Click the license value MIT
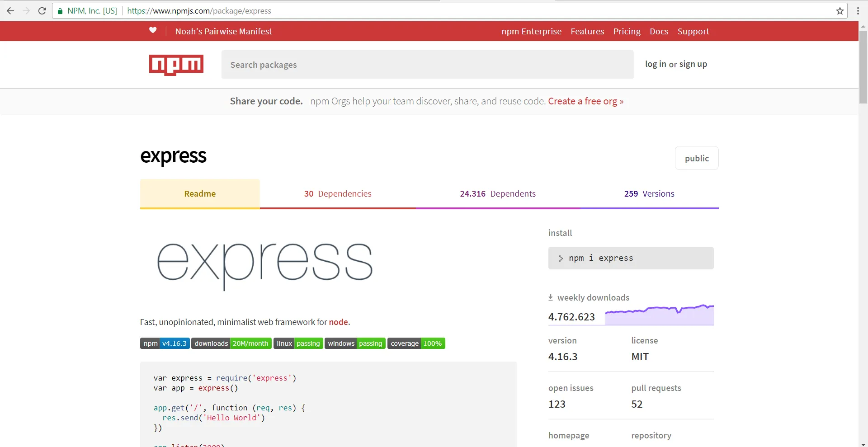Image resolution: width=868 pixels, height=447 pixels. 640,357
